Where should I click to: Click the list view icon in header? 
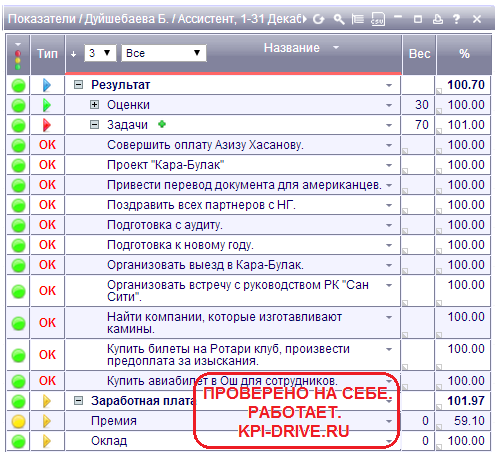[358, 19]
